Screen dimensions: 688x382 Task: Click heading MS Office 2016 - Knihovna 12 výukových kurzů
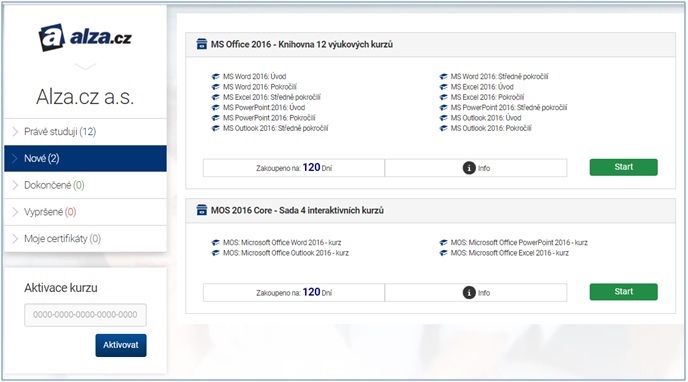point(301,44)
